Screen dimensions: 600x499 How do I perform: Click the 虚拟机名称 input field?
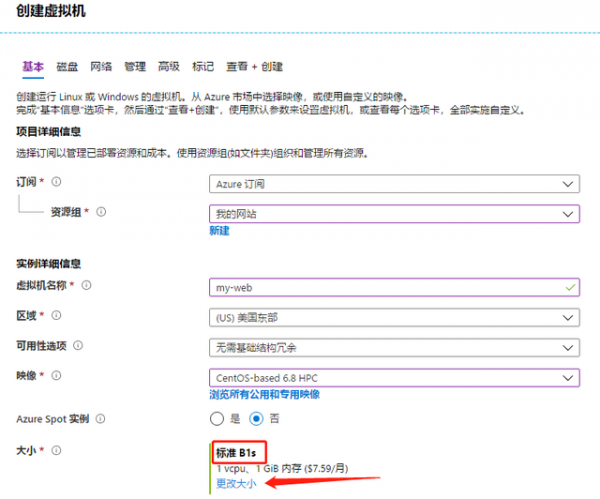pos(394,287)
